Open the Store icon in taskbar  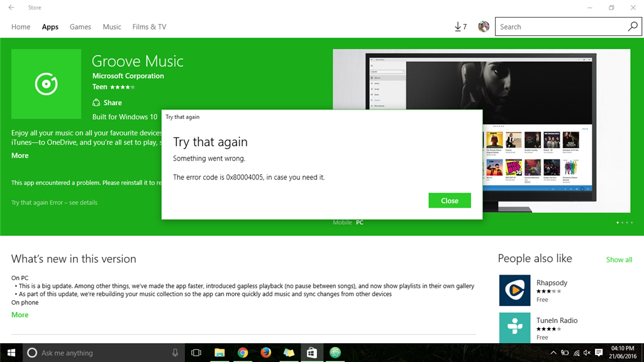pos(312,353)
